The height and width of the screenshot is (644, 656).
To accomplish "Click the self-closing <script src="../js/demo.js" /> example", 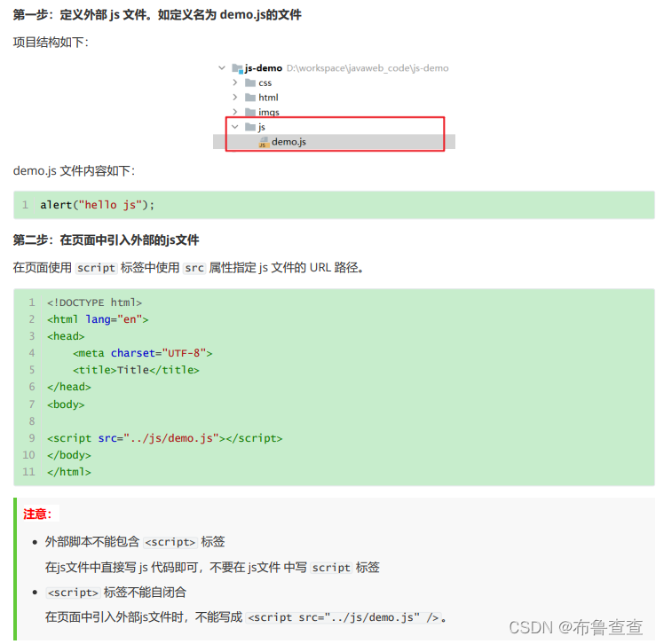I will pyautogui.click(x=343, y=617).
